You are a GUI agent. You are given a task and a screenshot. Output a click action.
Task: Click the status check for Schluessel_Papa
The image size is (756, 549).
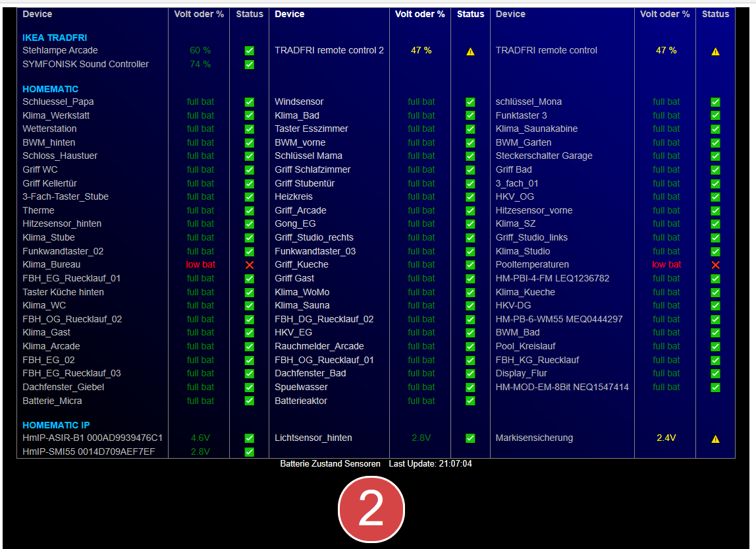(250, 102)
